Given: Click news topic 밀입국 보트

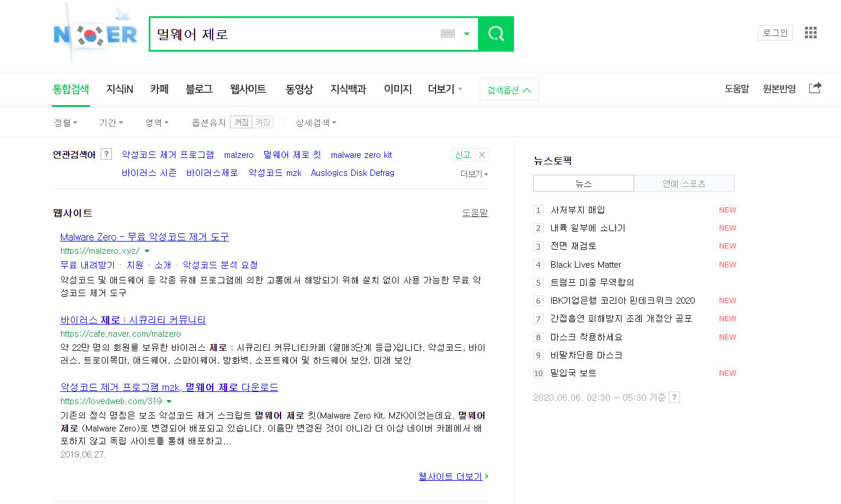Looking at the screenshot, I should (x=573, y=373).
